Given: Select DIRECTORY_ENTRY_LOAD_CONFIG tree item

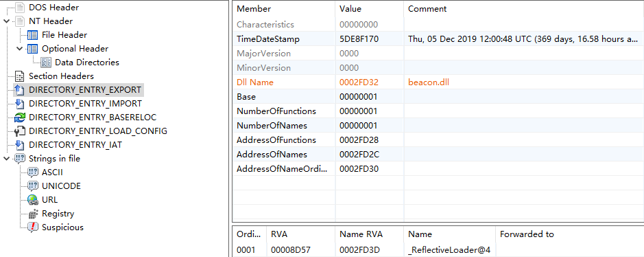Looking at the screenshot, I should 98,131.
